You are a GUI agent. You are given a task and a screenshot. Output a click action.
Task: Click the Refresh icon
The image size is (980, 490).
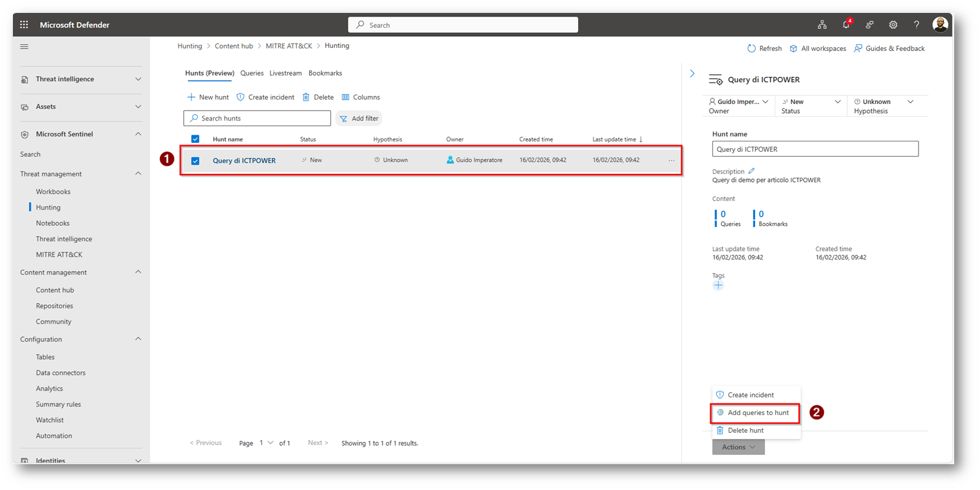coord(751,49)
